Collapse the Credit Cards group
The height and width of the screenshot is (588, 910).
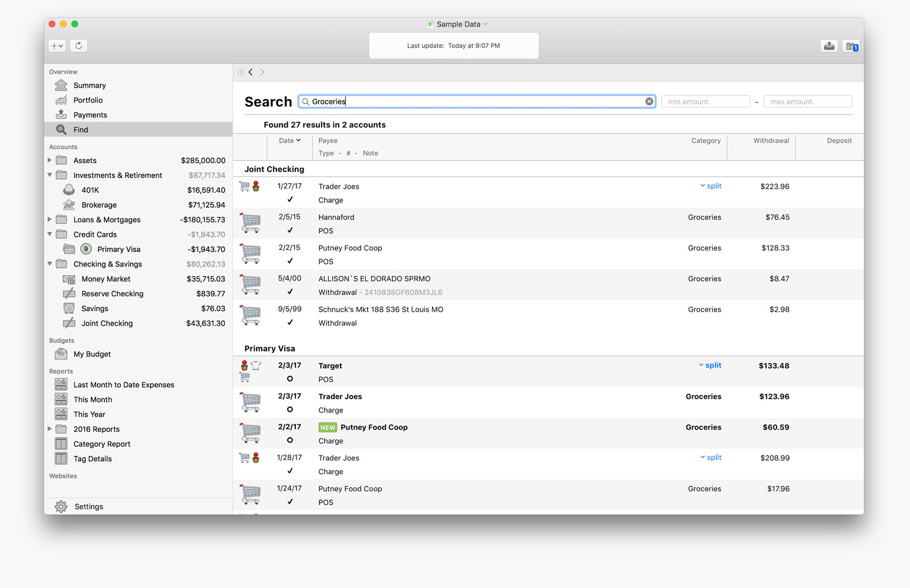click(50, 234)
